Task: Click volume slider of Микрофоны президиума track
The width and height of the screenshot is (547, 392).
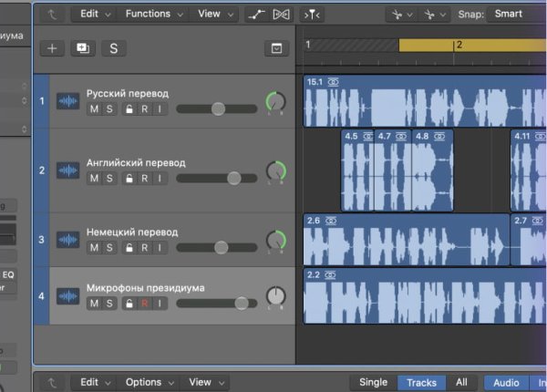Action: 217,304
